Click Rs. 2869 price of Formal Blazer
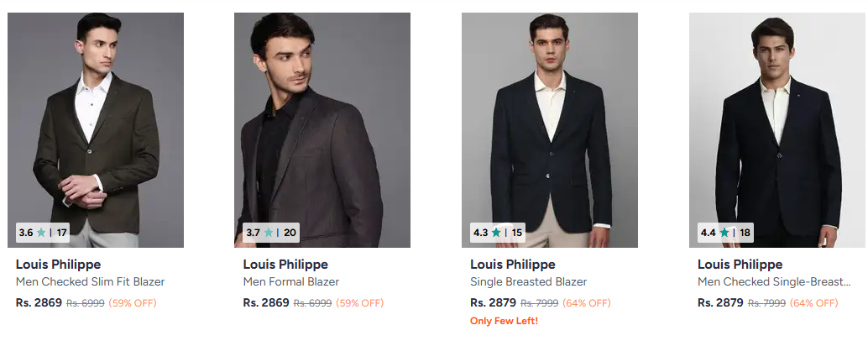The height and width of the screenshot is (341, 868). click(266, 302)
